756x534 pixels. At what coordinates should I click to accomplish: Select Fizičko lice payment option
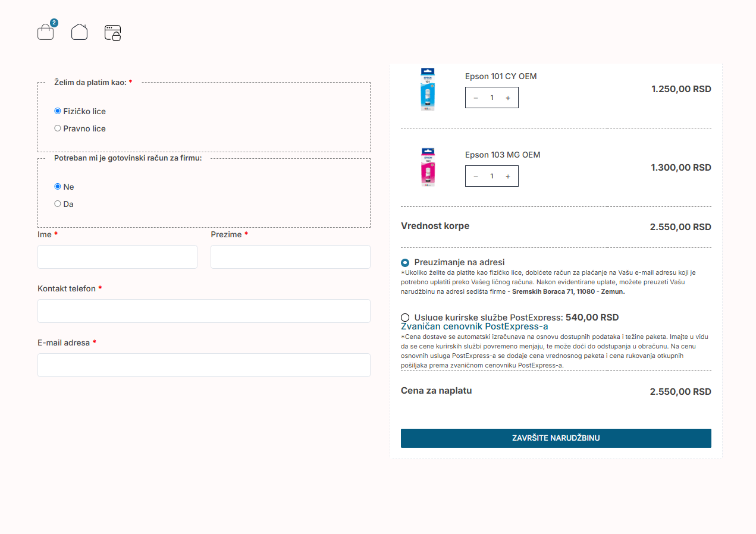(x=58, y=111)
